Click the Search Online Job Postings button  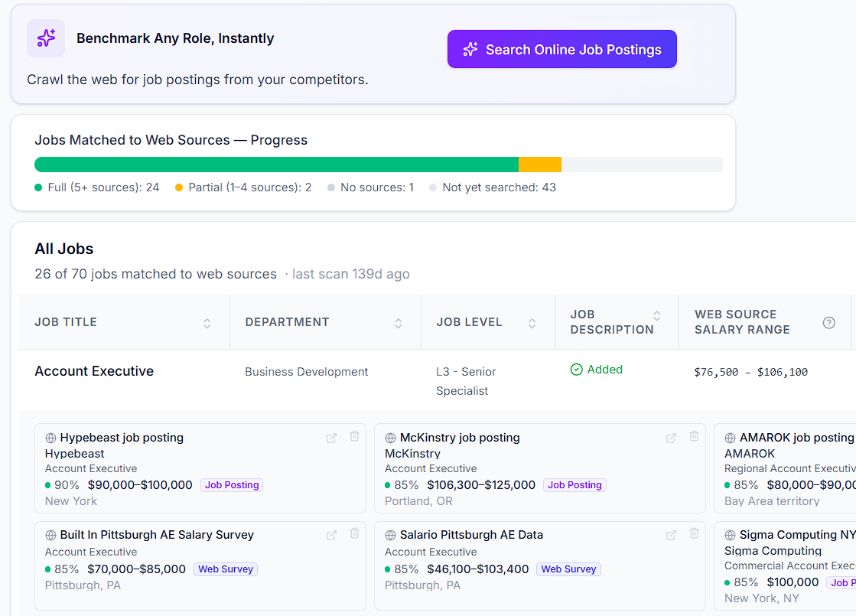561,49
